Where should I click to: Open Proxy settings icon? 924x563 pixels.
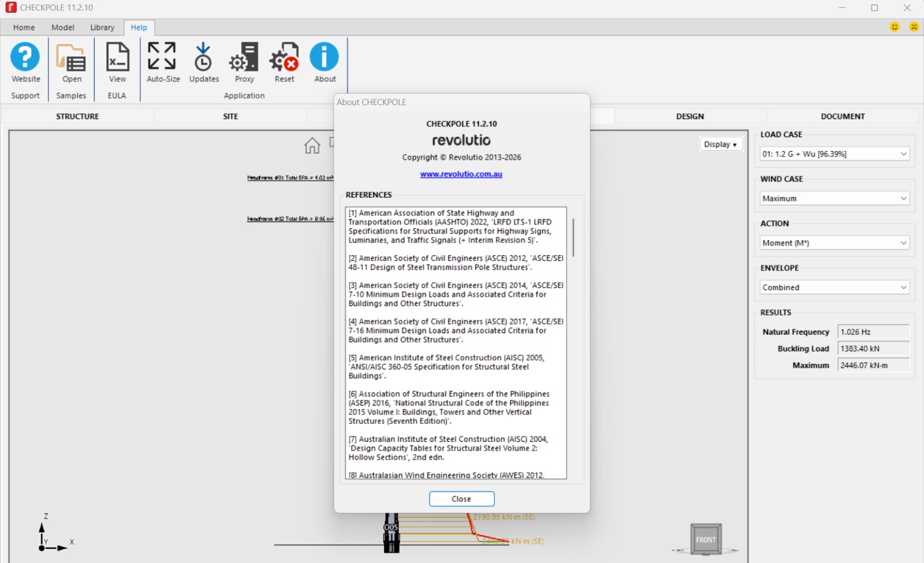click(244, 57)
